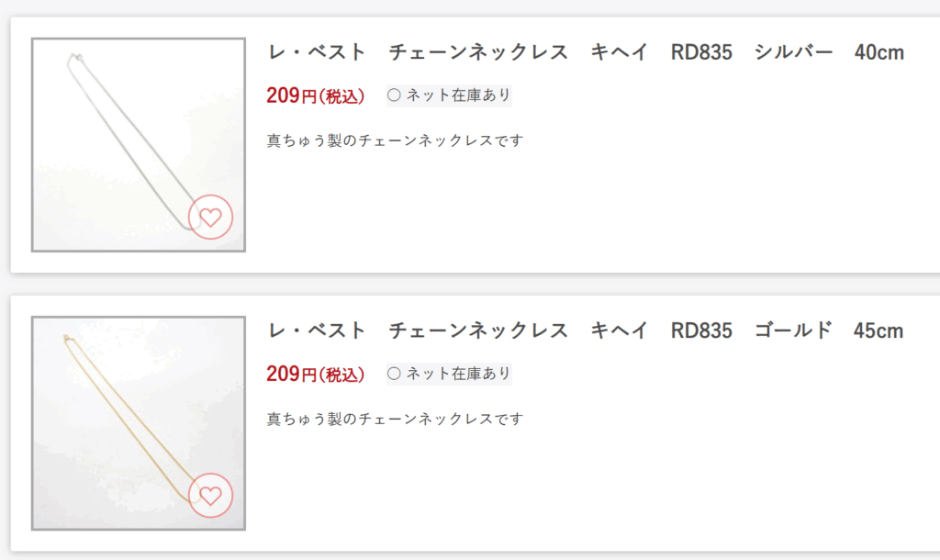Click the ゴールド word in the second product title
Image resolution: width=940 pixels, height=560 pixels.
[794, 330]
